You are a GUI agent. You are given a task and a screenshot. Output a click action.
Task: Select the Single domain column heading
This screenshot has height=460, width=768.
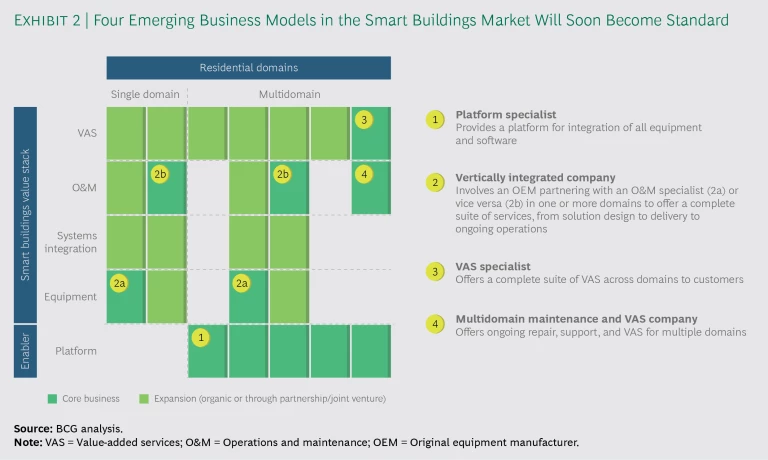point(145,94)
